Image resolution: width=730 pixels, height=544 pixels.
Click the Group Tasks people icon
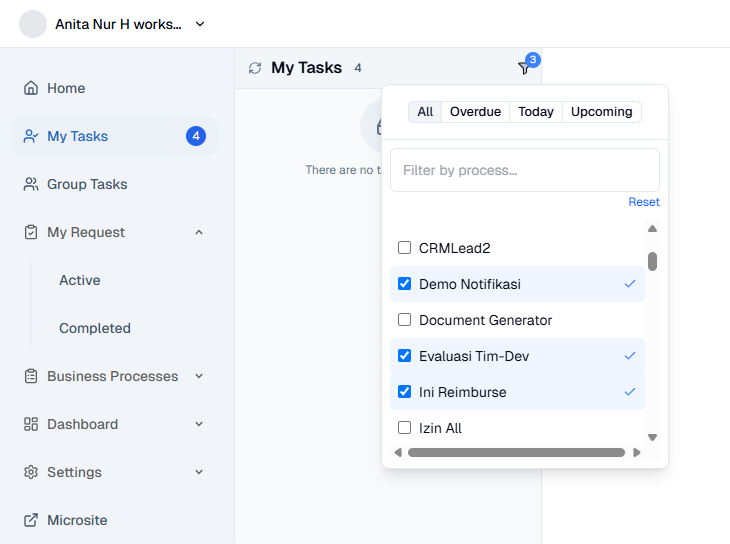coord(31,184)
